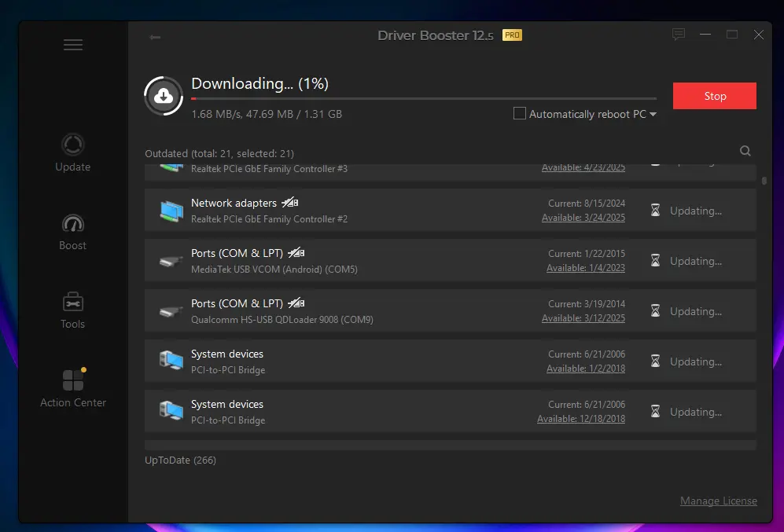Image resolution: width=784 pixels, height=532 pixels.
Task: Expand the Automatically reboot PC dropdown arrow
Action: 653,115
